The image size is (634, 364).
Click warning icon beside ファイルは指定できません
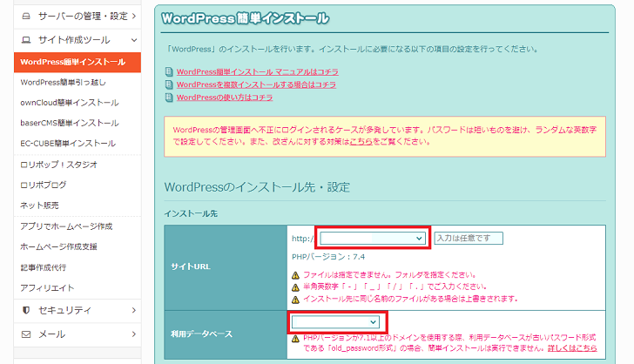pyautogui.click(x=295, y=275)
